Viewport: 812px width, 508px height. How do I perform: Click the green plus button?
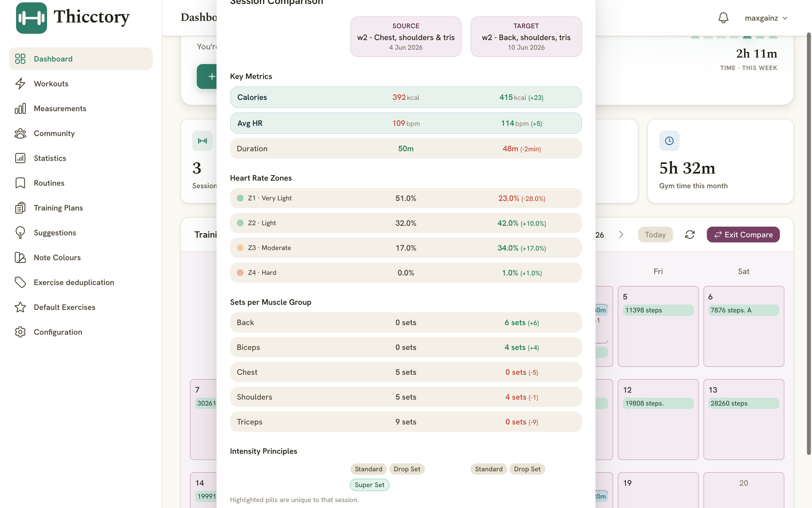point(207,76)
